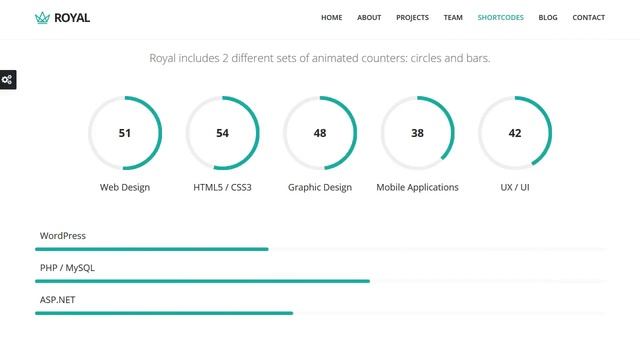Screen dimensions: 640x360
Task: Click the PHP / MySQL progress bar
Action: 321,281
